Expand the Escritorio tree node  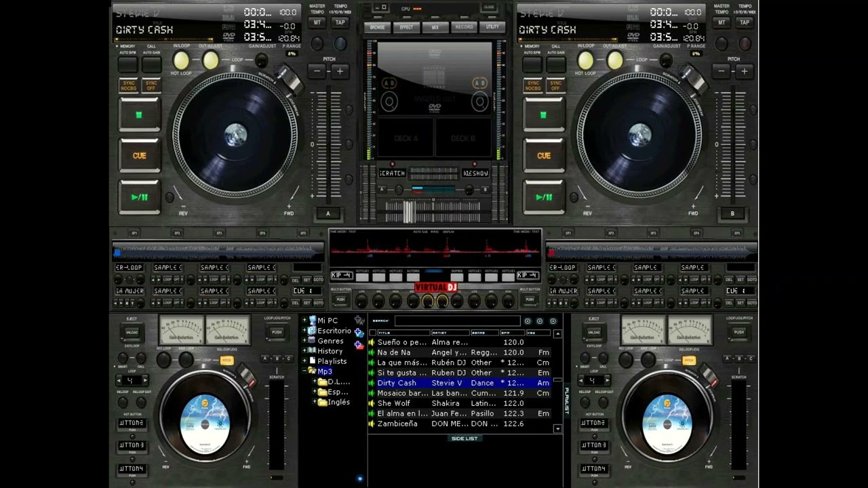pyautogui.click(x=304, y=331)
